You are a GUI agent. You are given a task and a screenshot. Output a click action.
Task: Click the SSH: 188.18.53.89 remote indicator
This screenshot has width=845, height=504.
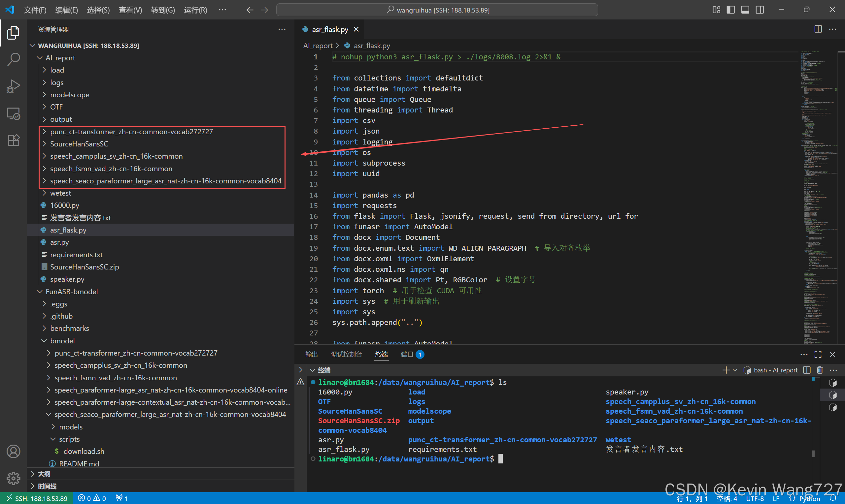click(36, 498)
